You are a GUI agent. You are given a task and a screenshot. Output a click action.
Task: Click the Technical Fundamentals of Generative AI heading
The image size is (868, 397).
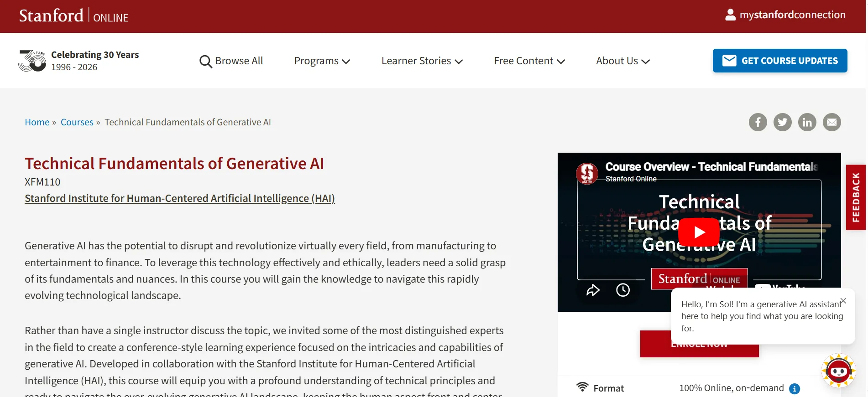pyautogui.click(x=174, y=164)
